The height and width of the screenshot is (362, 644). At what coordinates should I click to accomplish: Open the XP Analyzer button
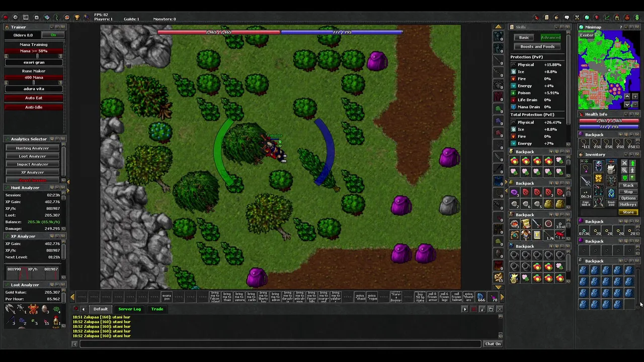32,172
